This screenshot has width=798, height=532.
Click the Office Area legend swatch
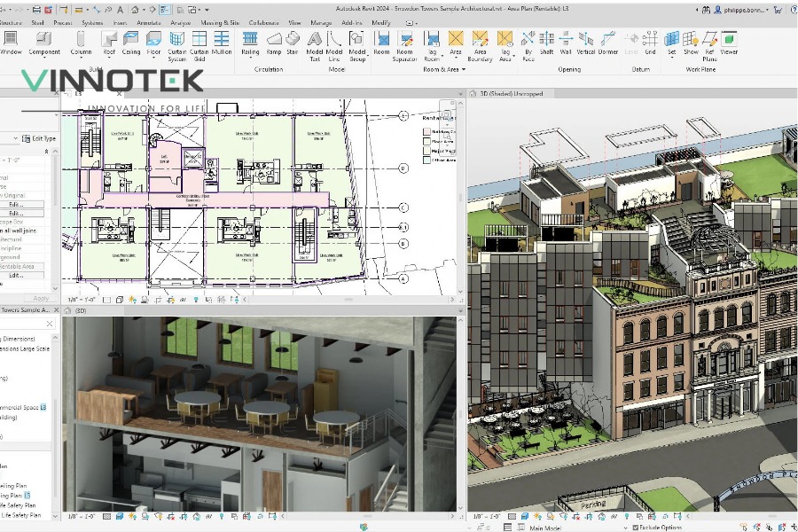[x=426, y=160]
